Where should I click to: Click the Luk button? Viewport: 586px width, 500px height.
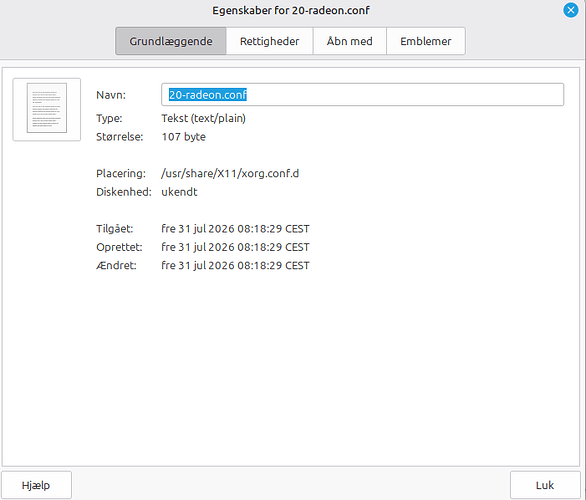(x=545, y=485)
